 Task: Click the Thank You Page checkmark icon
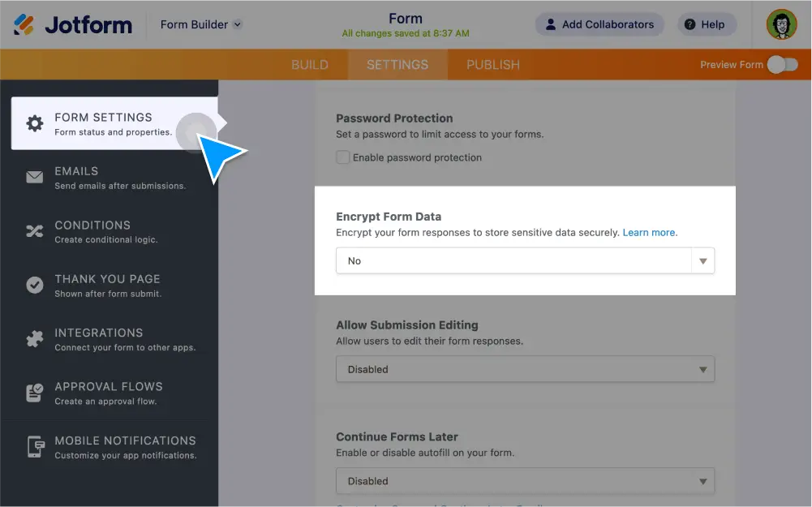point(34,285)
